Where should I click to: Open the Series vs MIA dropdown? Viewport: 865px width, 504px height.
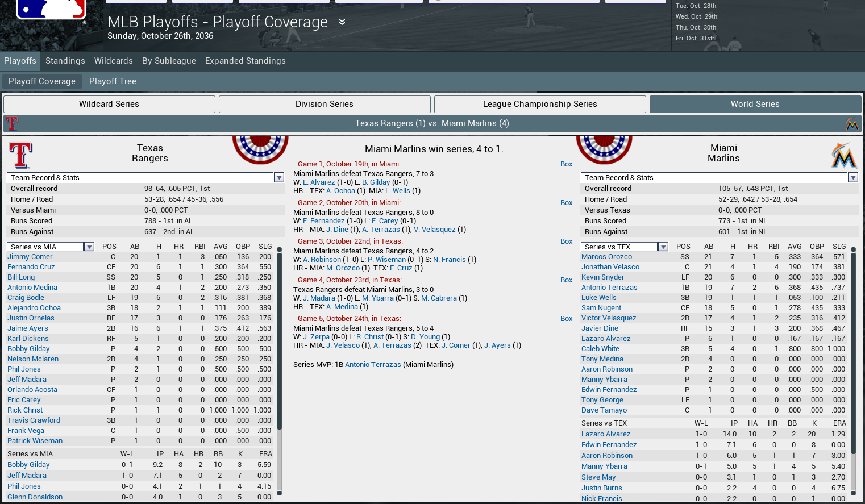pyautogui.click(x=89, y=247)
